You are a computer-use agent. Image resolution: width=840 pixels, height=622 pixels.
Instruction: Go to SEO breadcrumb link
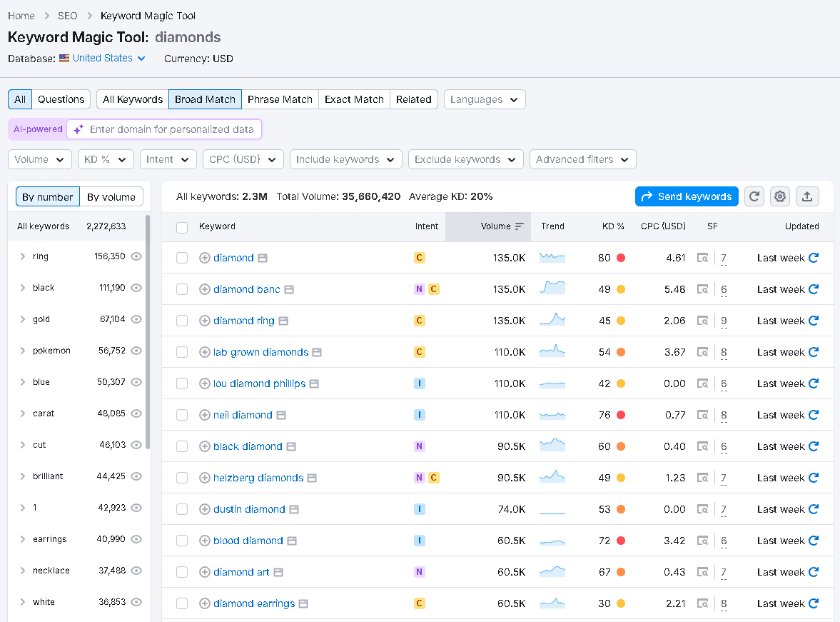point(68,16)
